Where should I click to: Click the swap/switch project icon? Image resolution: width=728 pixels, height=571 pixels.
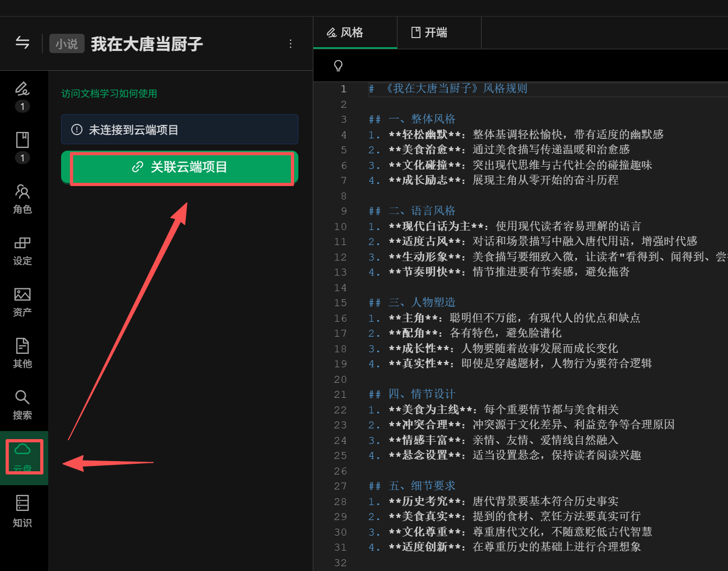tap(22, 43)
